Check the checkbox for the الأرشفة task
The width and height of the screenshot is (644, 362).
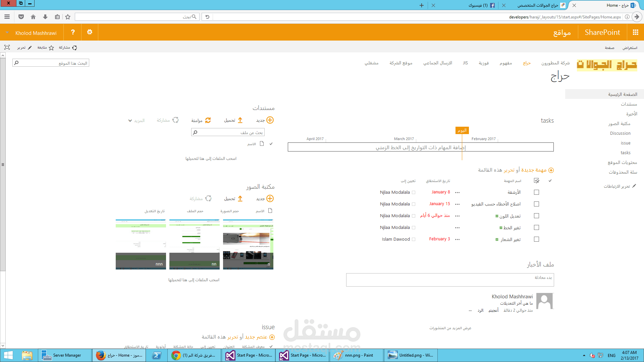click(x=536, y=192)
